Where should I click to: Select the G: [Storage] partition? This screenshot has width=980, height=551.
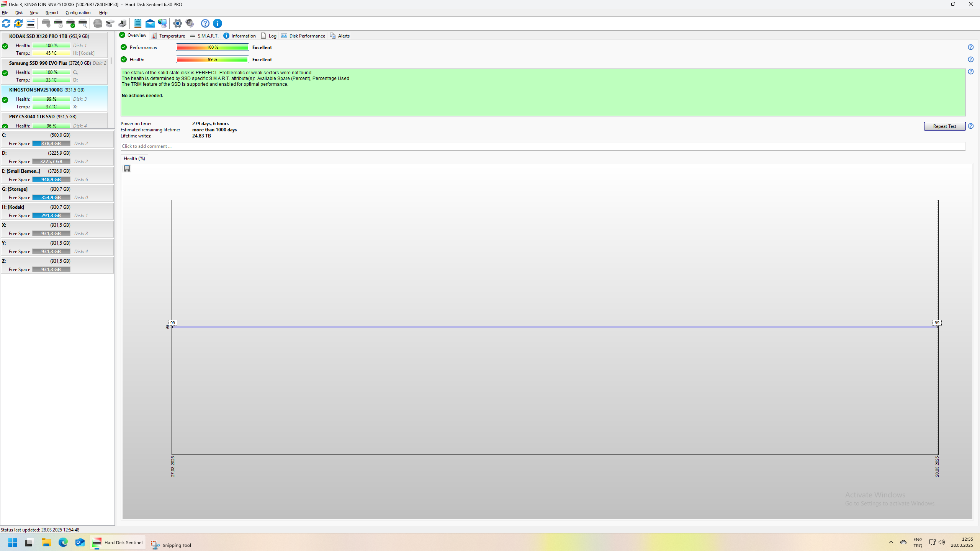57,193
